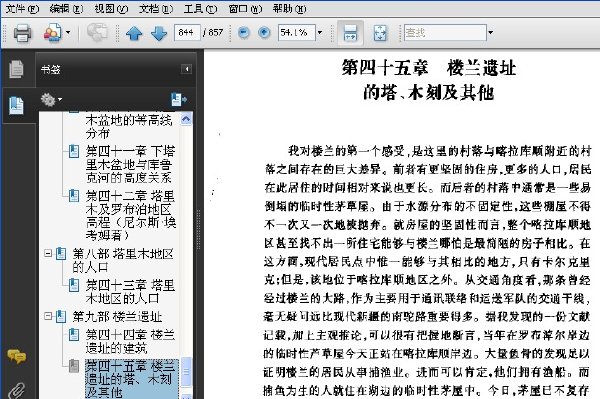Viewport: 600px width, 399px height.
Task: Collapse the 第九部 bookmark tree node
Action: click(48, 316)
